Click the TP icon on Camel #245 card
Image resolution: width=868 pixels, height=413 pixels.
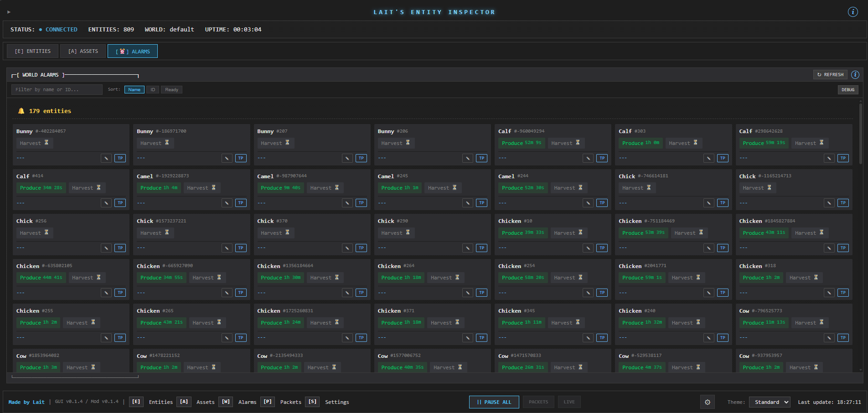click(481, 203)
